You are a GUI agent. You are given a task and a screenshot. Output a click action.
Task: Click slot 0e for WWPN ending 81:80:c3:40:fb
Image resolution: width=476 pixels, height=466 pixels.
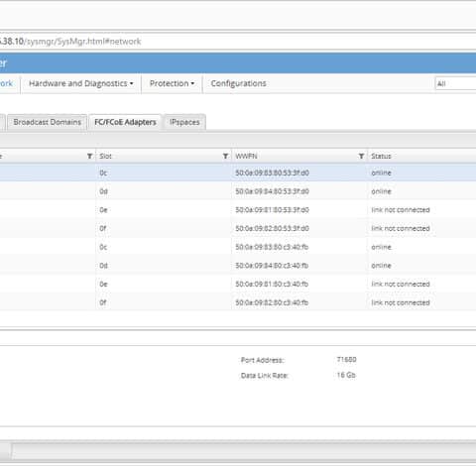tap(103, 284)
